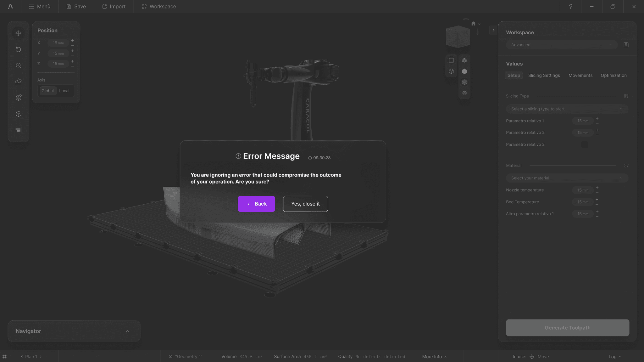Click the Rotate tool icon
The width and height of the screenshot is (644, 362).
coord(19,49)
